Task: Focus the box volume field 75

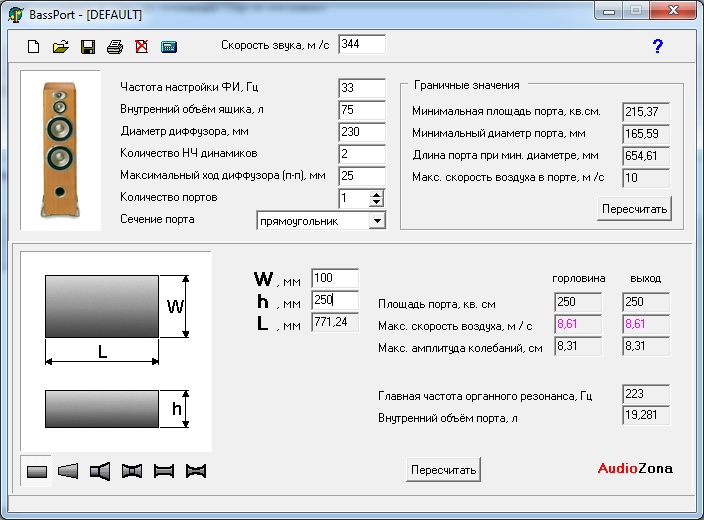Action: 362,110
